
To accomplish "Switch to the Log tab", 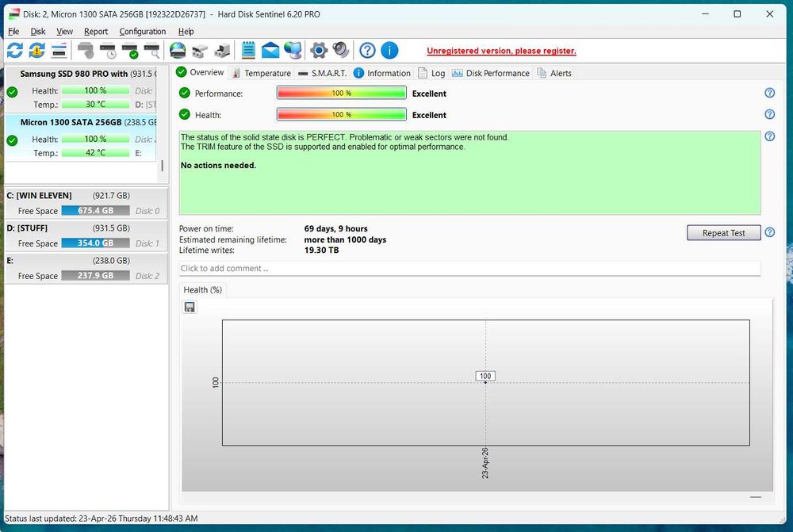I will click(432, 73).
